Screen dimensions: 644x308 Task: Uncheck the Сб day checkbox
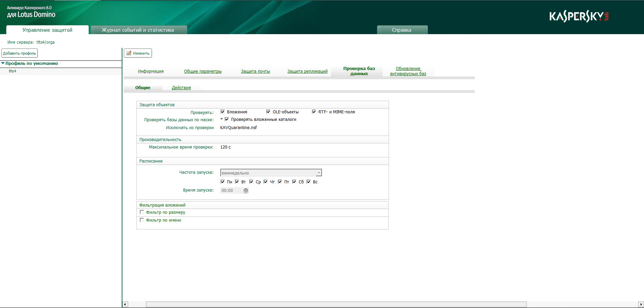[294, 182]
